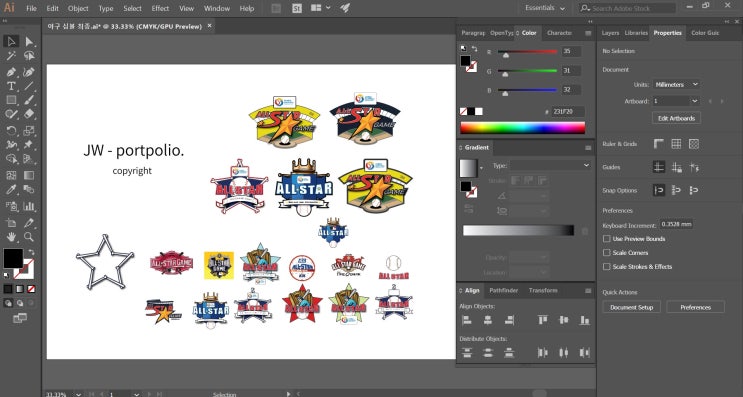Select the Paintbrush tool
Viewport: 743px width, 397px height.
click(29, 100)
